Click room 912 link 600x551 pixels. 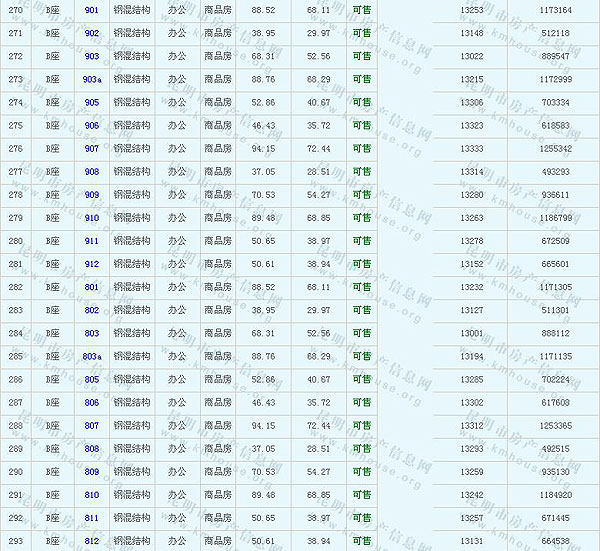(92, 264)
